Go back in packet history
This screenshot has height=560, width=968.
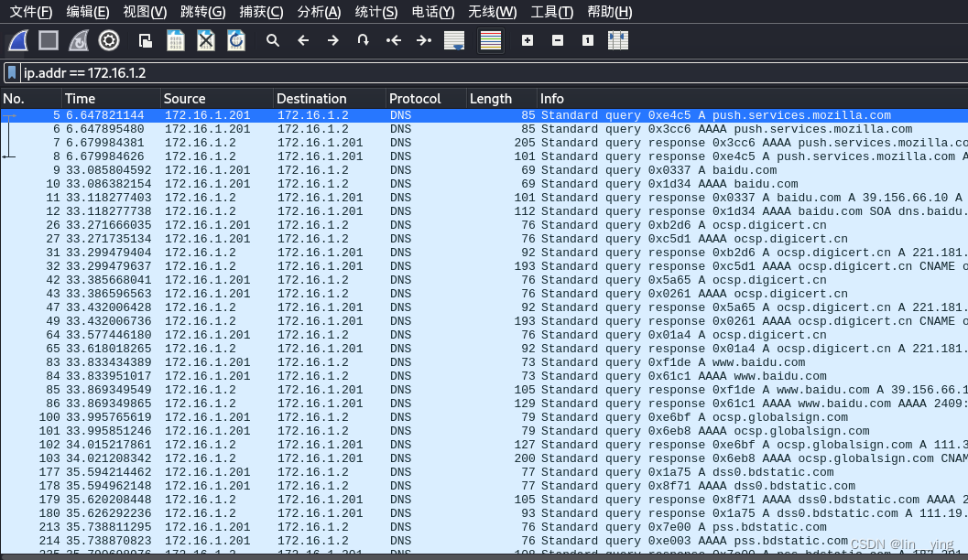[303, 40]
